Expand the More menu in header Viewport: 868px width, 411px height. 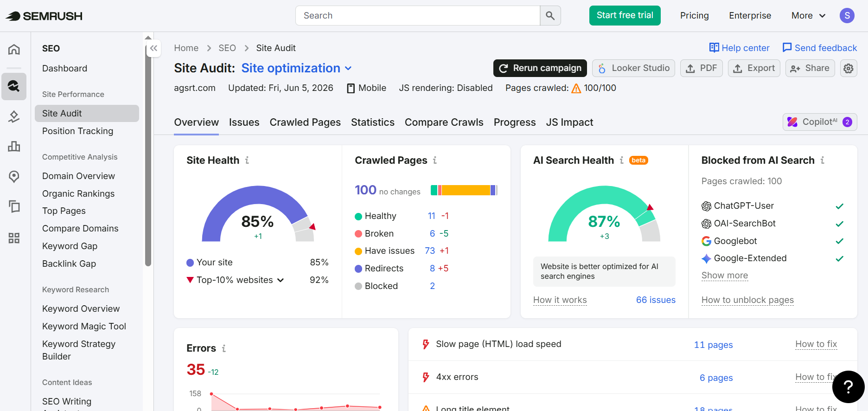click(808, 16)
